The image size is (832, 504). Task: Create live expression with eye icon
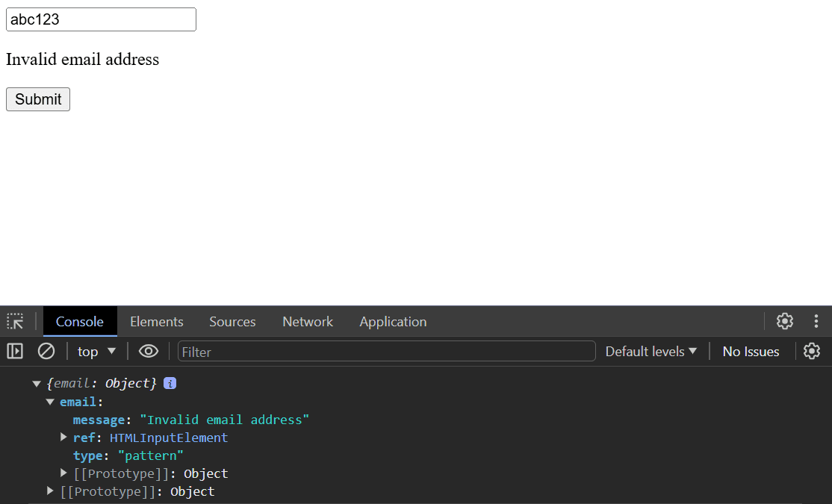click(149, 351)
